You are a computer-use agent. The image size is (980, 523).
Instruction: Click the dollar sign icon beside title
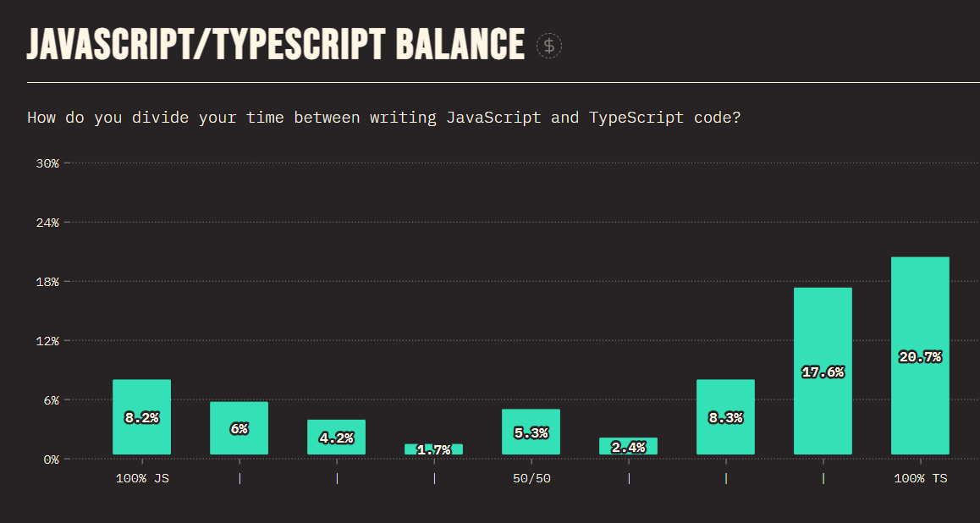[549, 46]
